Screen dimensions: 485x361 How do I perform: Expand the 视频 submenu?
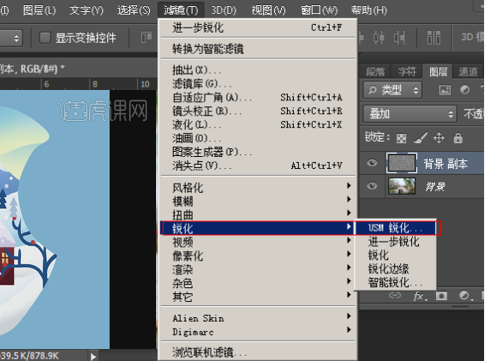point(257,242)
